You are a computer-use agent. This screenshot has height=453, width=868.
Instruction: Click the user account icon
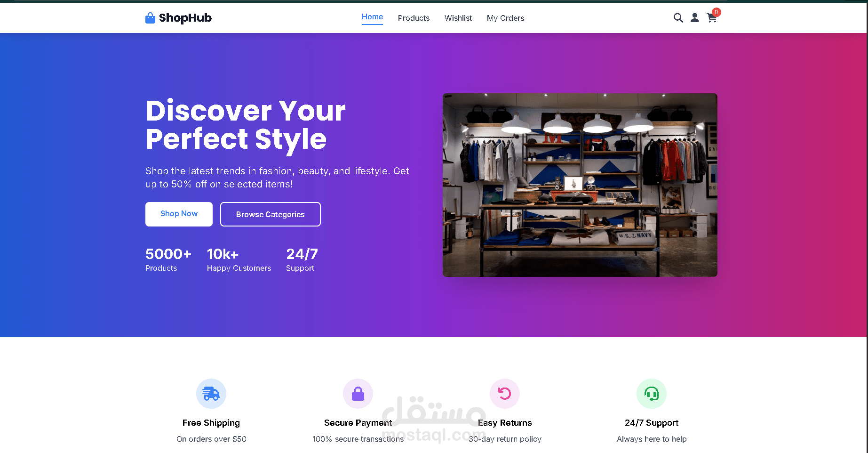pyautogui.click(x=695, y=17)
